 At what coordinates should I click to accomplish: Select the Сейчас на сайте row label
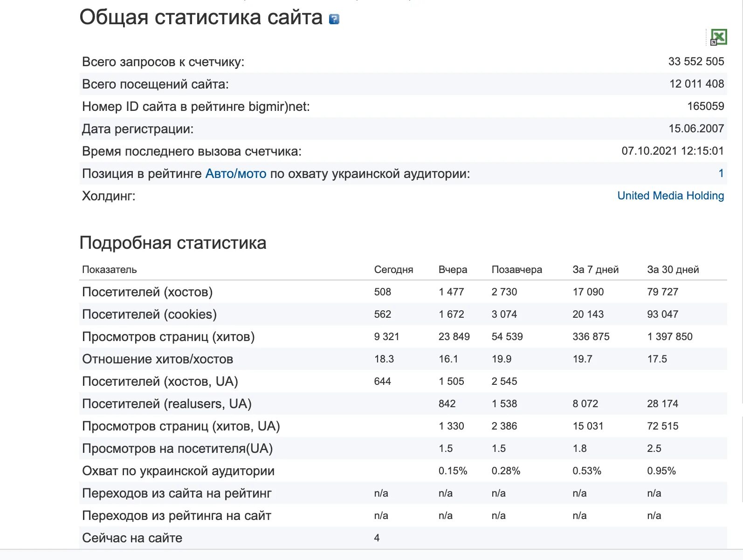(132, 538)
